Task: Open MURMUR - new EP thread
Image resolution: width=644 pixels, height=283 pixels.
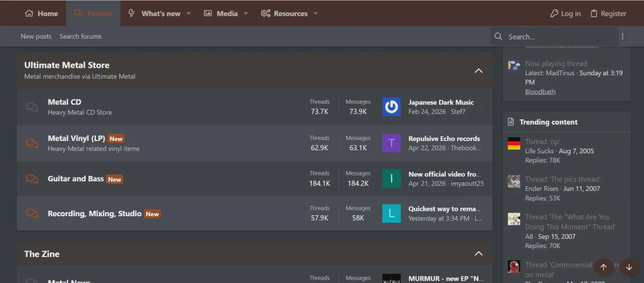Action: (446, 278)
